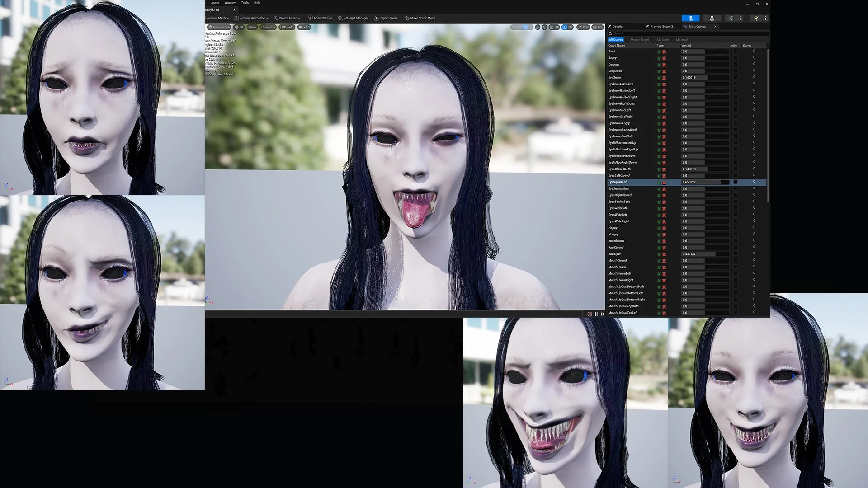This screenshot has height=488, width=868.
Task: Click the Anim Curves list vertical scrollbar
Action: (768, 126)
